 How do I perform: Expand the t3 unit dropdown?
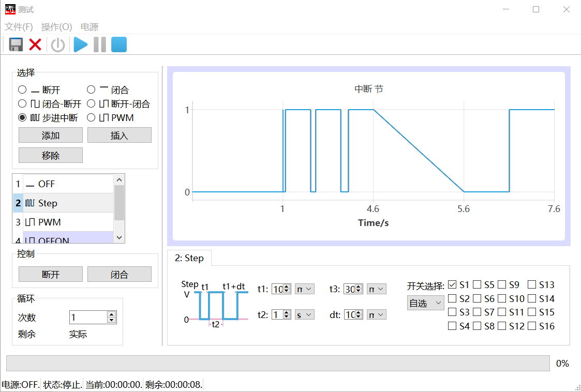pos(376,289)
